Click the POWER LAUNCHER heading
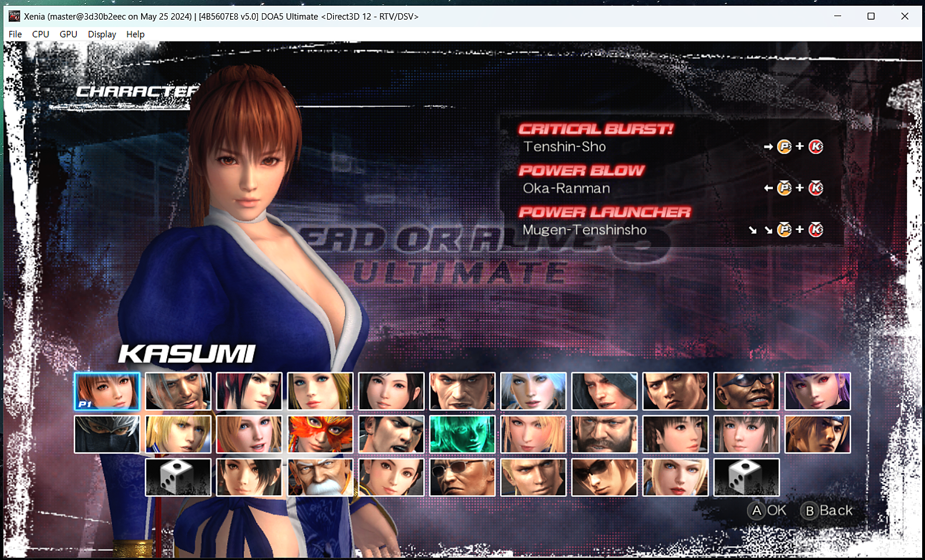This screenshot has height=560, width=925. (605, 212)
